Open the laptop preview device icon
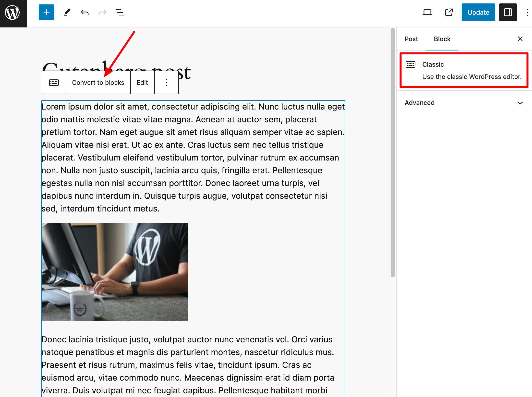 point(427,12)
